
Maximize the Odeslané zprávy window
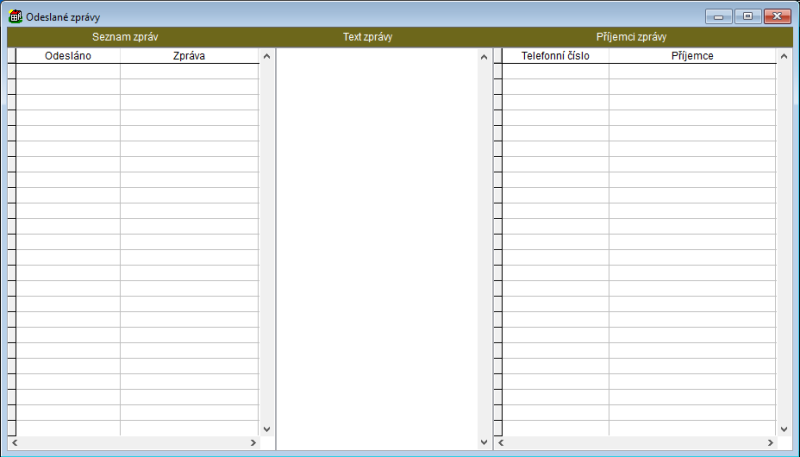pos(747,17)
